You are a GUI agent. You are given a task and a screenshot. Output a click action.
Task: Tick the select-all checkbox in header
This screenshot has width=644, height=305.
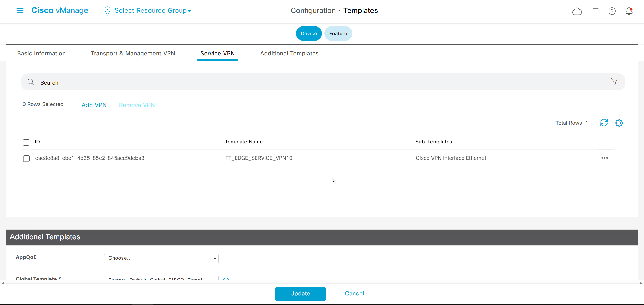(26, 142)
